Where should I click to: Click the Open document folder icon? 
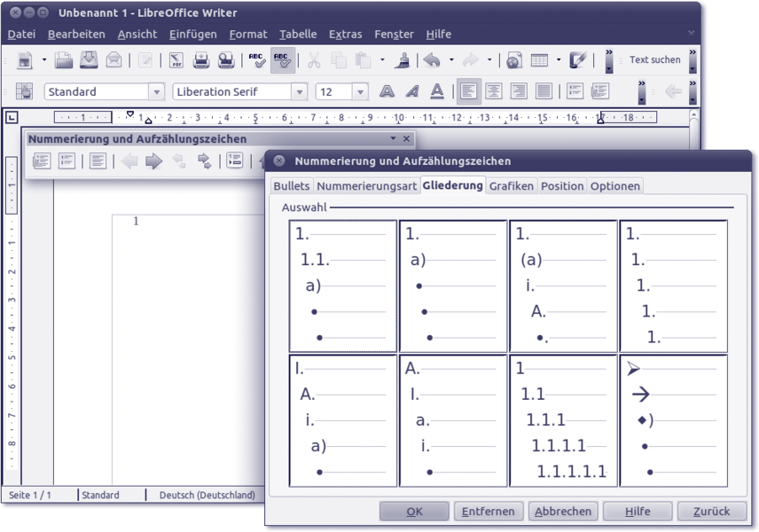(64, 60)
